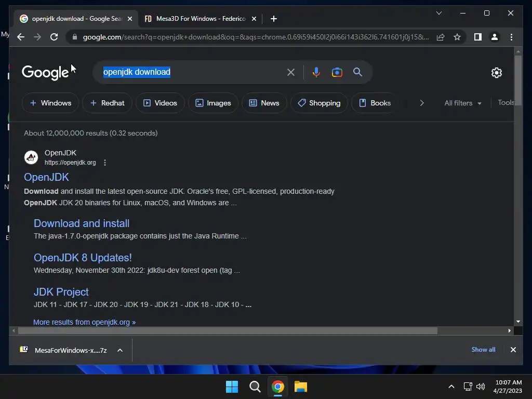Viewport: 532px width, 399px height.
Task: Click horizontal scrollbar right arrow
Action: 509,330
